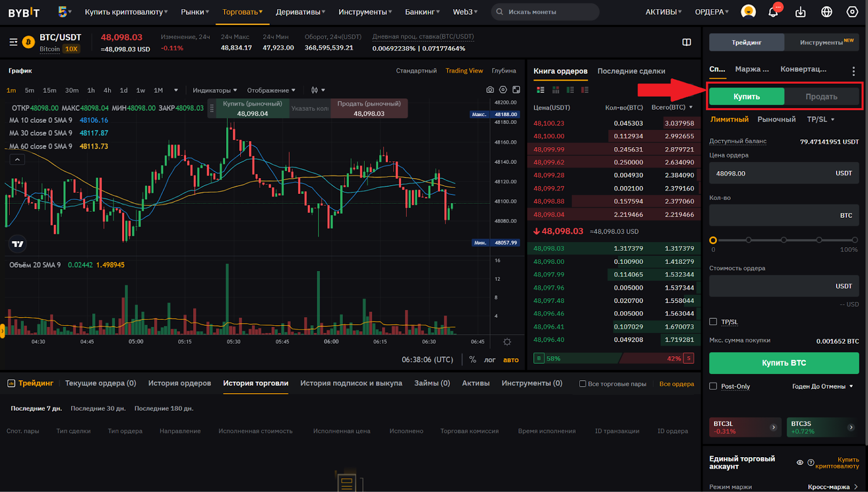The image size is (868, 492).
Task: Open the trading pair hamburger menu
Action: (x=14, y=42)
